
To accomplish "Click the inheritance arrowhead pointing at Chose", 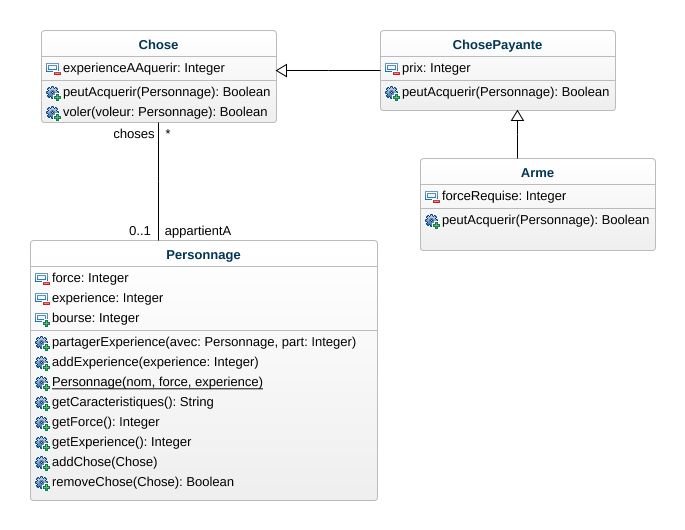I will pyautogui.click(x=283, y=70).
